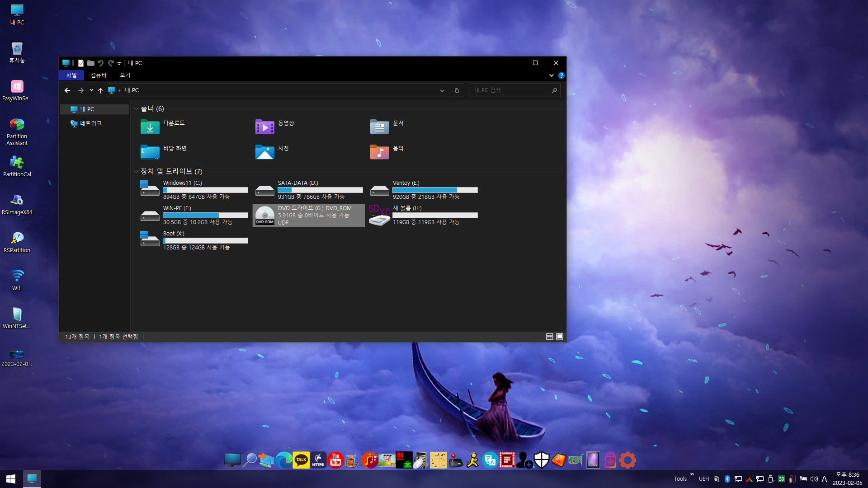Open the 동영상 videos folder
Image resolution: width=868 pixels, height=488 pixels.
[x=276, y=127]
